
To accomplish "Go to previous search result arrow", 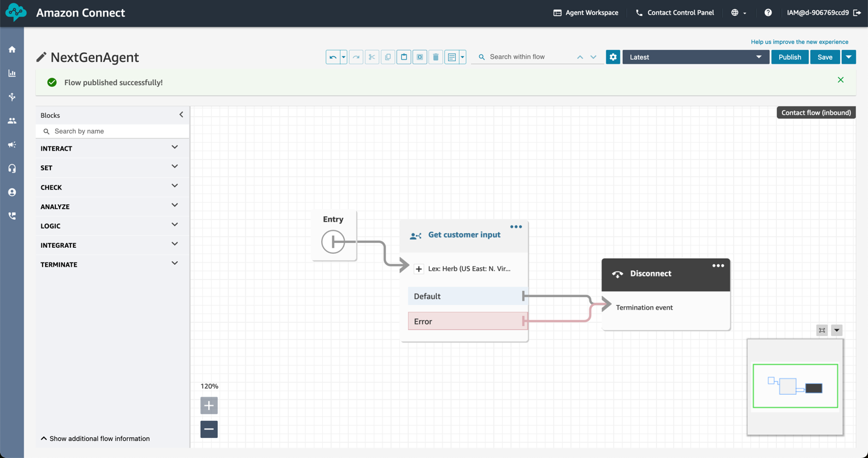I will [580, 57].
